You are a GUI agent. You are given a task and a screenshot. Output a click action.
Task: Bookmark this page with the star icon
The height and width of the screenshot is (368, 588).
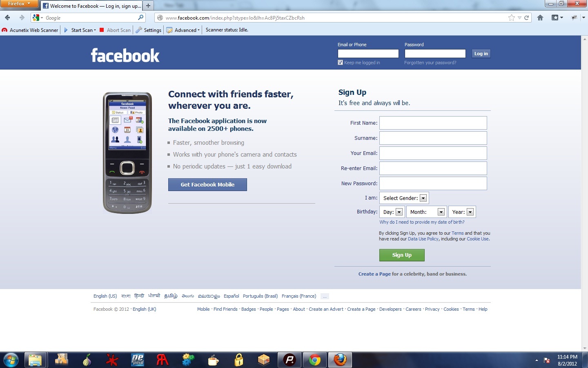tap(512, 18)
